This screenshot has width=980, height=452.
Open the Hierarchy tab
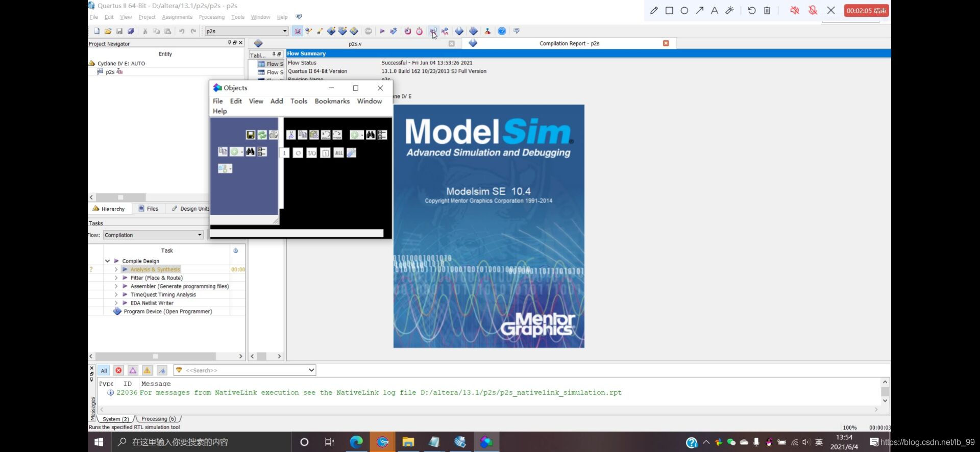coord(109,209)
